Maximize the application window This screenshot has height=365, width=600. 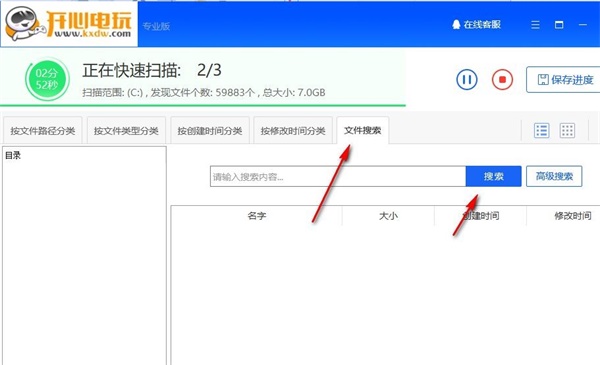[x=559, y=25]
